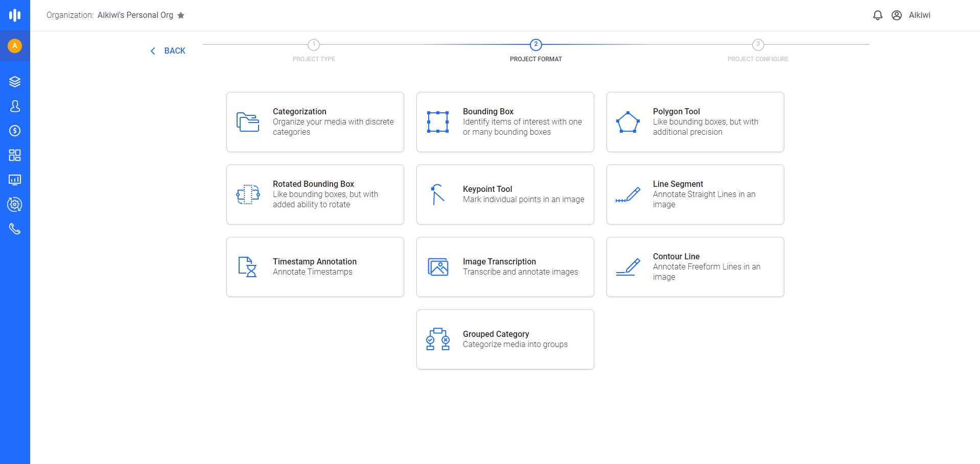
Task: Open the dollar billing sidebar icon
Action: click(x=15, y=131)
